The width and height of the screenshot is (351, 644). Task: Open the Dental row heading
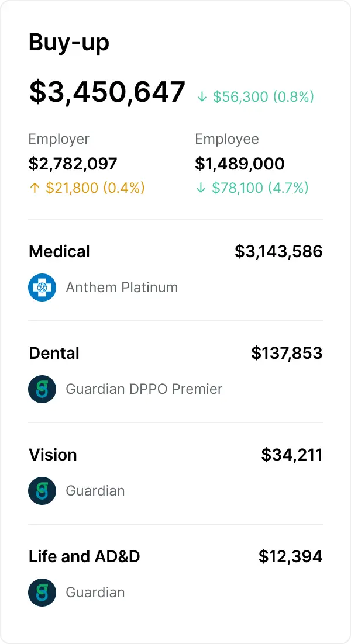tap(54, 353)
